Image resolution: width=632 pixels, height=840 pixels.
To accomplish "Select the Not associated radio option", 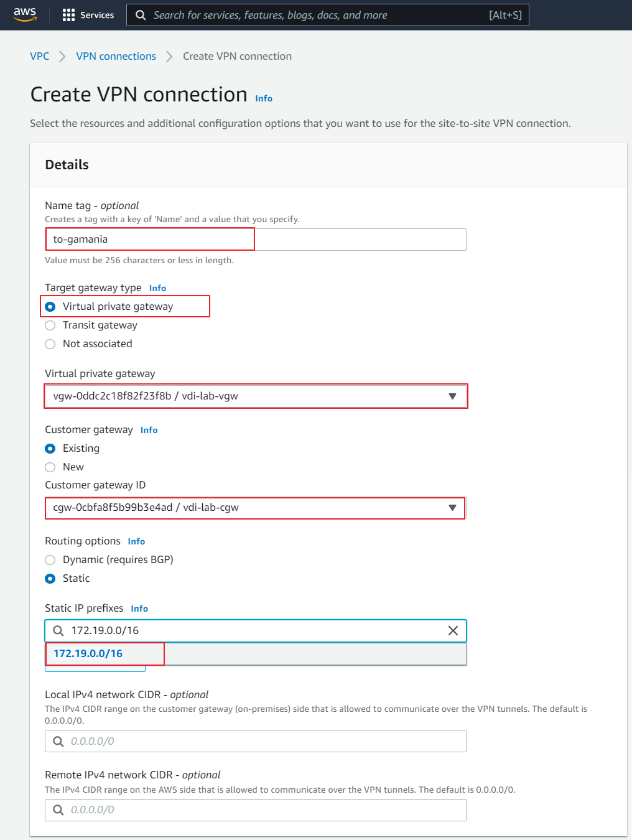I will coord(50,344).
